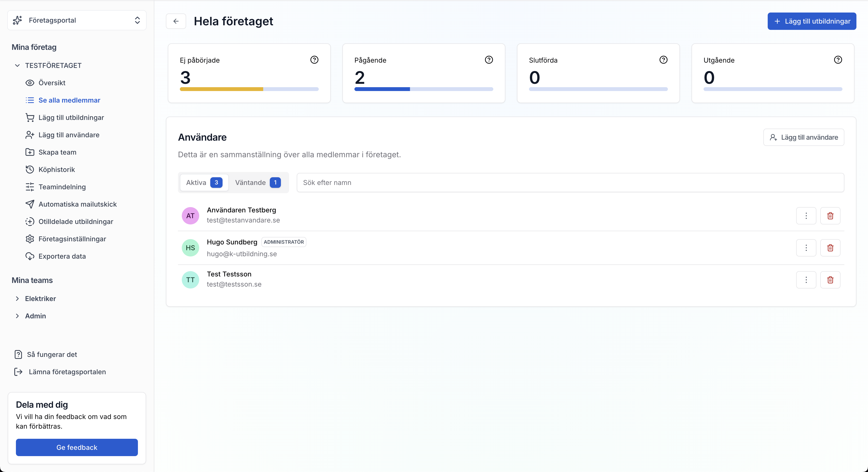Collapse the TESTFÖRETAGET tree
This screenshot has height=472, width=868.
(18, 65)
